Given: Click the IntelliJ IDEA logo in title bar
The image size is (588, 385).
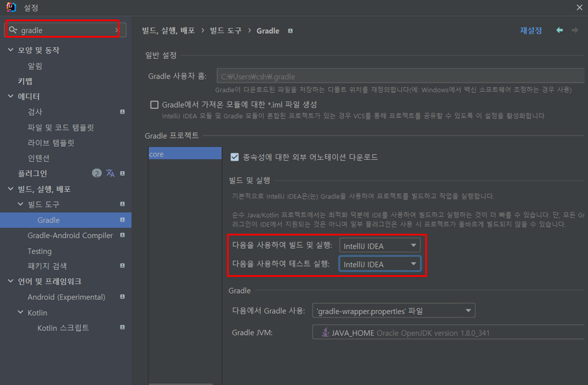Looking at the screenshot, I should click(11, 7).
